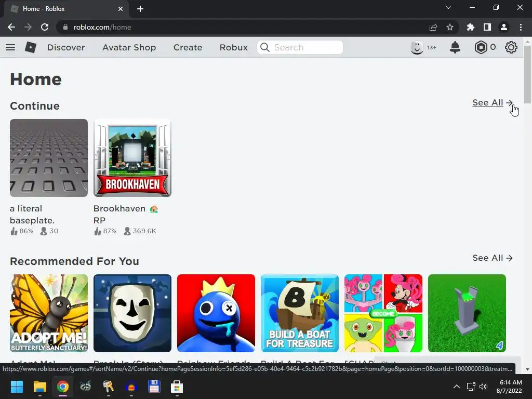The height and width of the screenshot is (399, 532).
Task: Click the Brookhaven RP title link
Action: (126, 215)
